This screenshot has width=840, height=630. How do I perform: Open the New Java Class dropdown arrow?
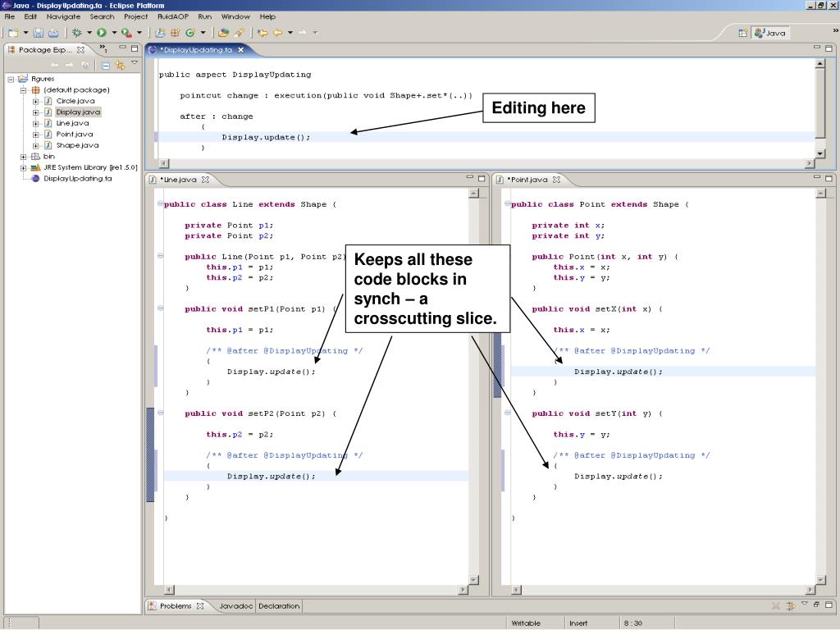point(203,33)
